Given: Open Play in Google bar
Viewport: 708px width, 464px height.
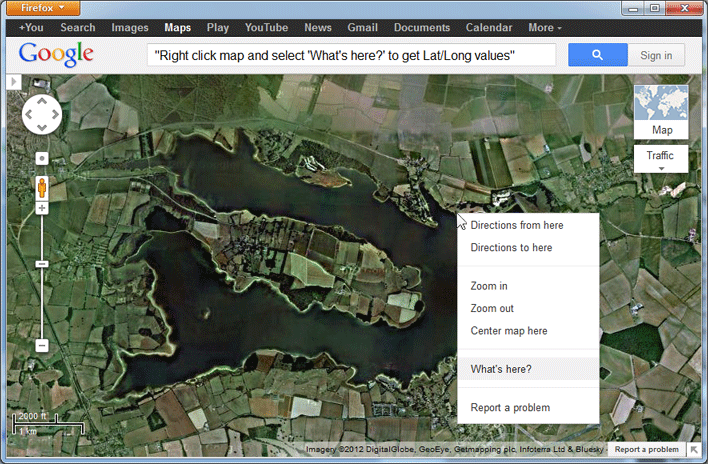Looking at the screenshot, I should (x=218, y=28).
